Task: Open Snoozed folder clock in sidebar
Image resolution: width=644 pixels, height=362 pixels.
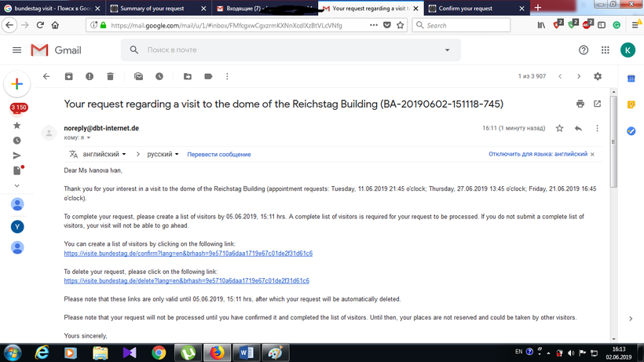Action: (x=16, y=141)
